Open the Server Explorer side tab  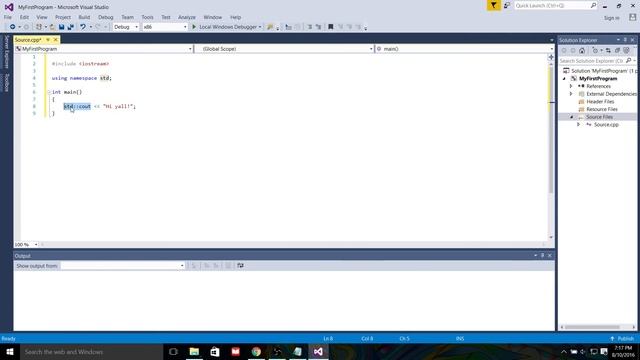[x=7, y=52]
